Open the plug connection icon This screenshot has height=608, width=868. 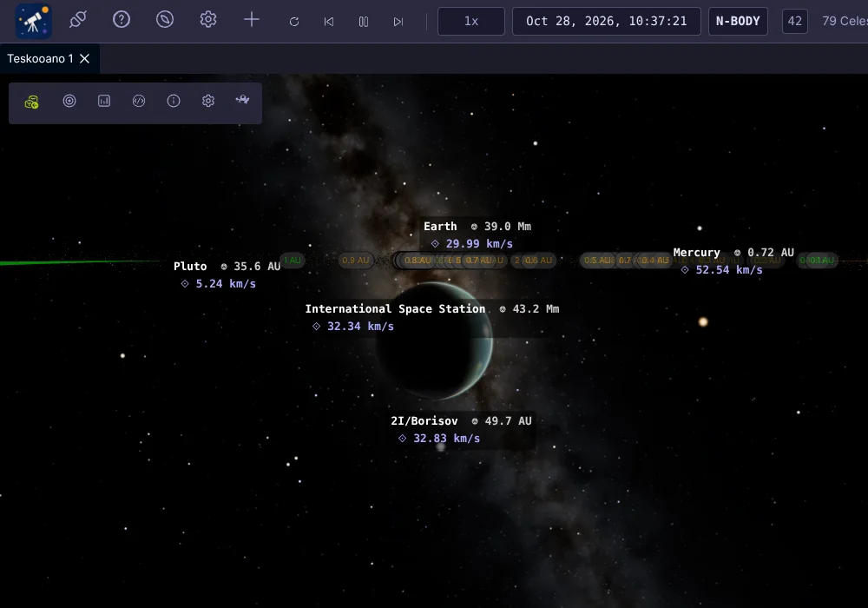tap(78, 20)
